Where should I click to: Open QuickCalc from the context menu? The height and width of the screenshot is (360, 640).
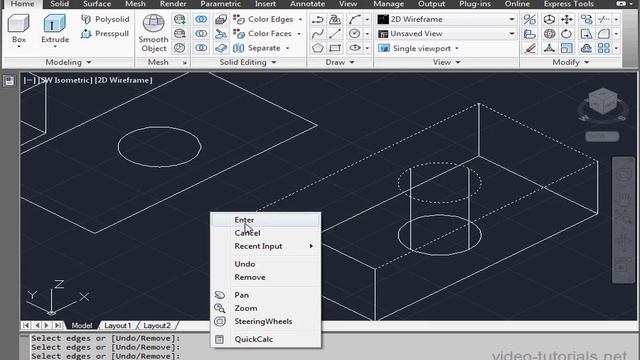coord(266,339)
